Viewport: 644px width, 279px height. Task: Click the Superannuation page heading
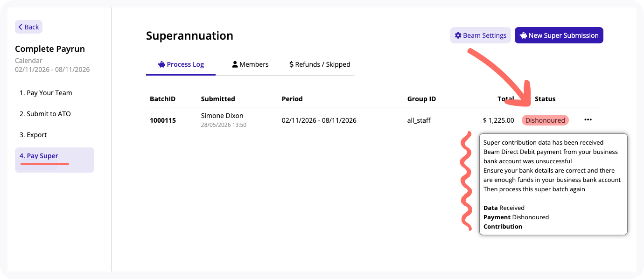189,36
